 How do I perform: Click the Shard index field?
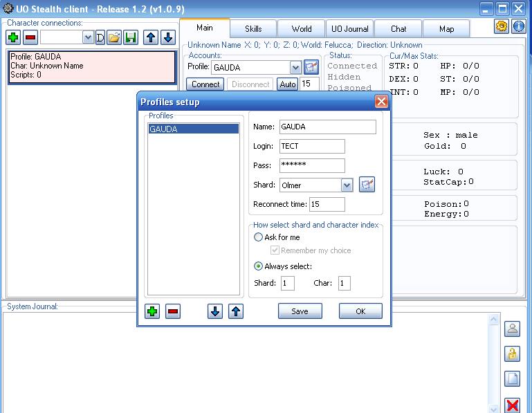288,283
